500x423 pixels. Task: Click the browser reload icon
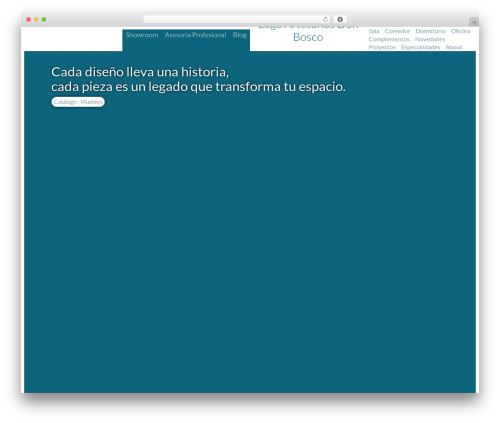coord(325,19)
